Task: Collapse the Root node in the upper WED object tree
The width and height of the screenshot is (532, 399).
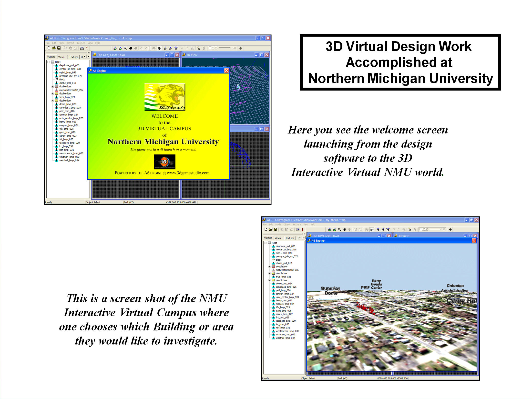Action: (x=48, y=62)
